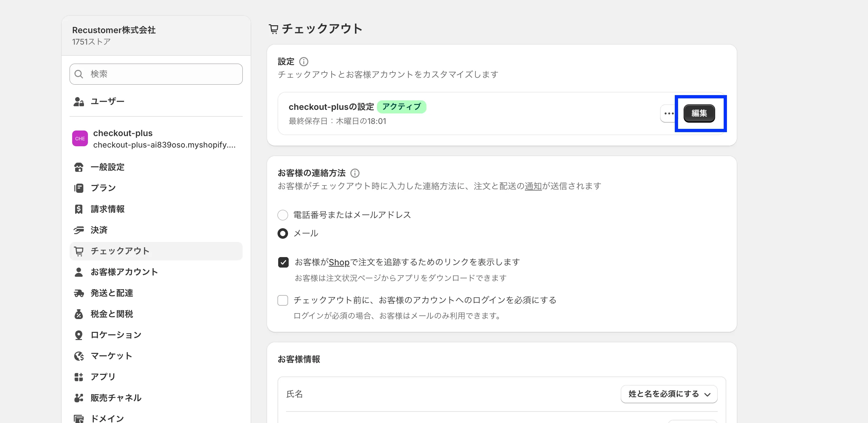
Task: Open the Shop link
Action: click(339, 262)
